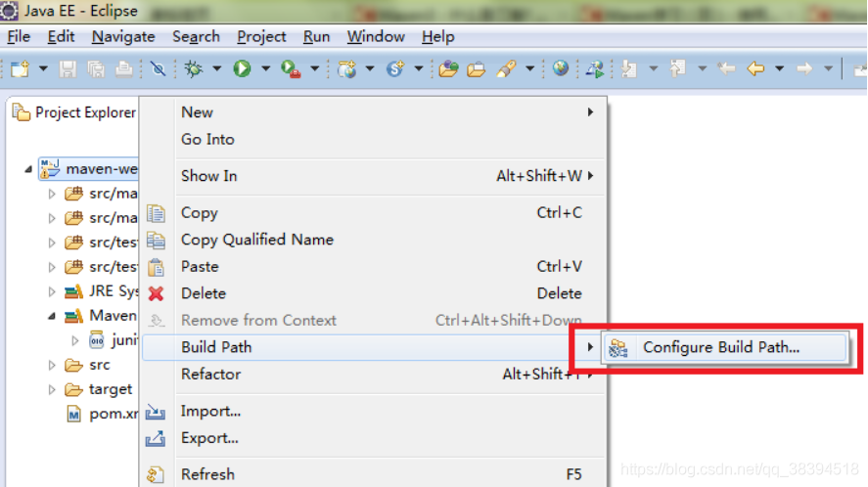Open the Search menu
Screen dimensions: 868x487
[x=196, y=36]
